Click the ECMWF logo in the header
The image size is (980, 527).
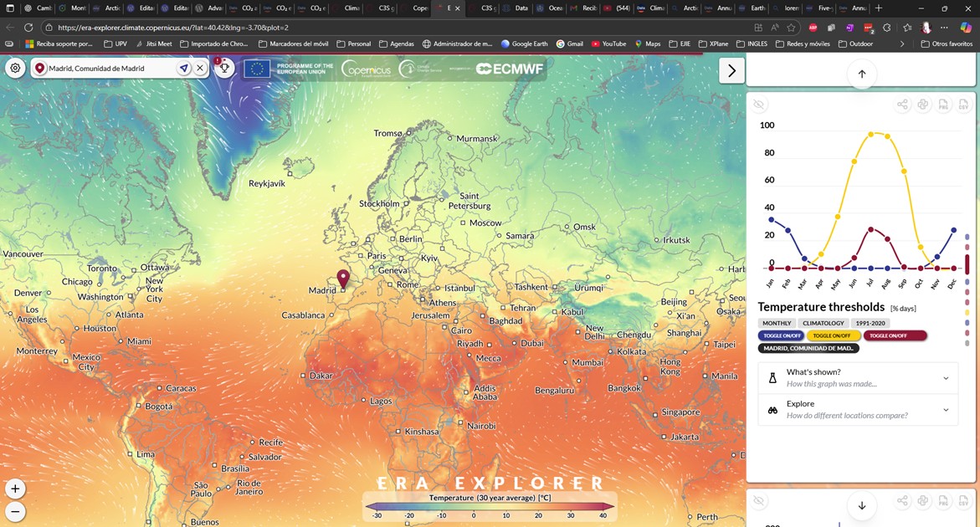[509, 70]
